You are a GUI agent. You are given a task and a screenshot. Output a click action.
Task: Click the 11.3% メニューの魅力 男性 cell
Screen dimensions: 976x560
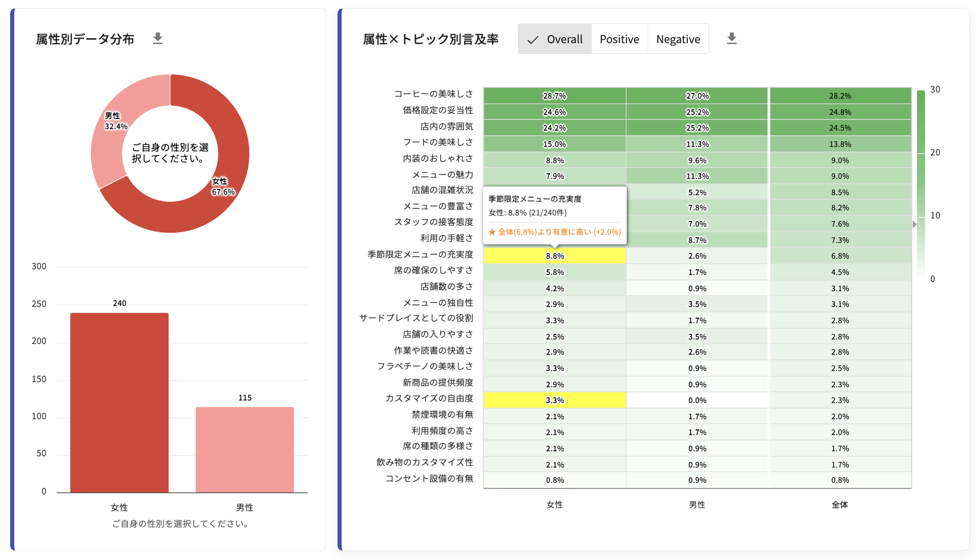click(697, 176)
